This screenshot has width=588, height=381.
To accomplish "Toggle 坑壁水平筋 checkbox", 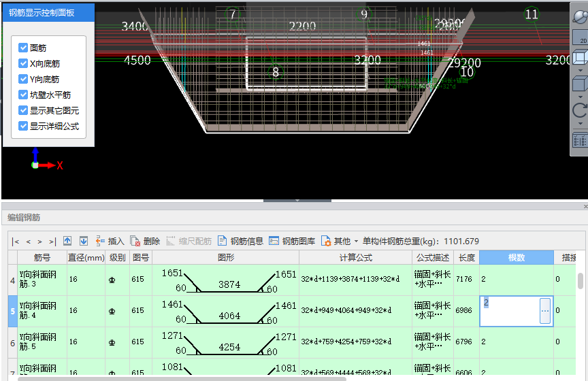I will click(23, 95).
